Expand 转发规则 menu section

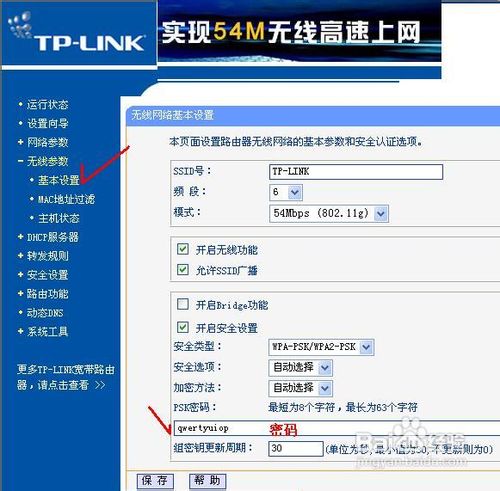[48, 256]
